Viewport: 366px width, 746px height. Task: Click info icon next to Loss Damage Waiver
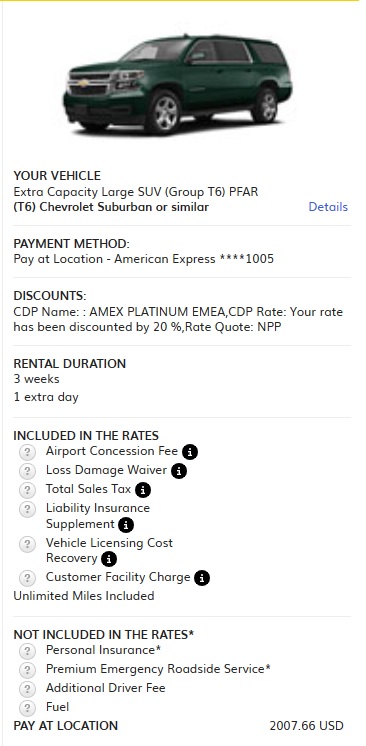click(179, 471)
